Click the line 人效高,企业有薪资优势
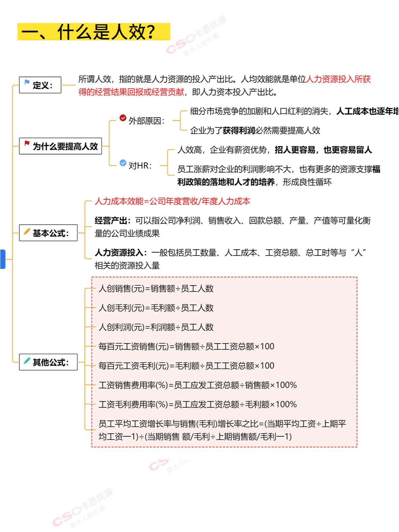This screenshot has height=532, width=399. point(275,150)
